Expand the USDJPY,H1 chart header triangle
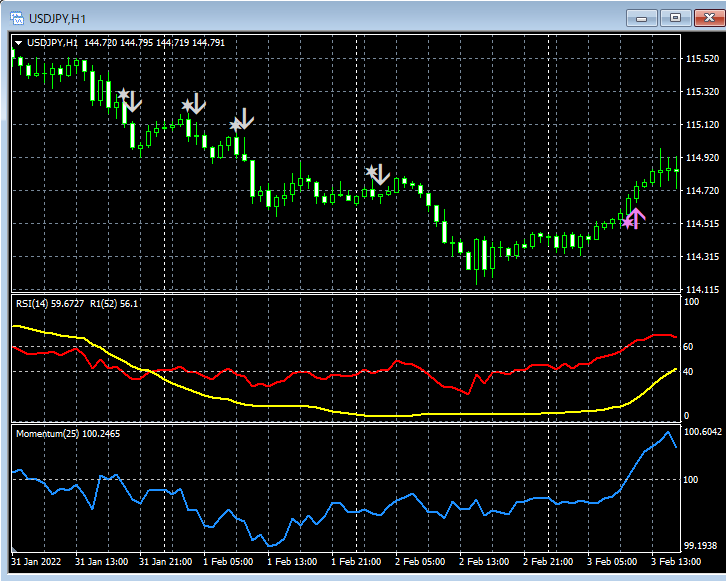Viewport: 726px width, 581px height. tap(19, 43)
